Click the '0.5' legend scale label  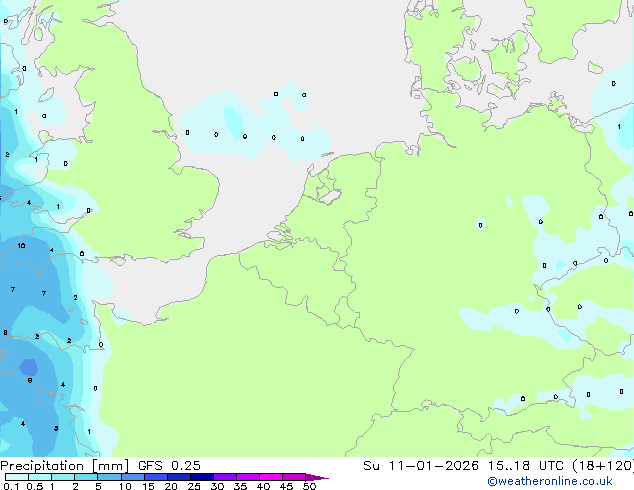pos(35,486)
